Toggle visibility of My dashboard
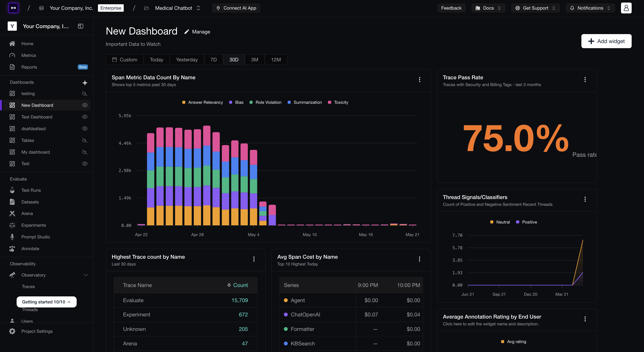The image size is (644, 352). [x=85, y=152]
